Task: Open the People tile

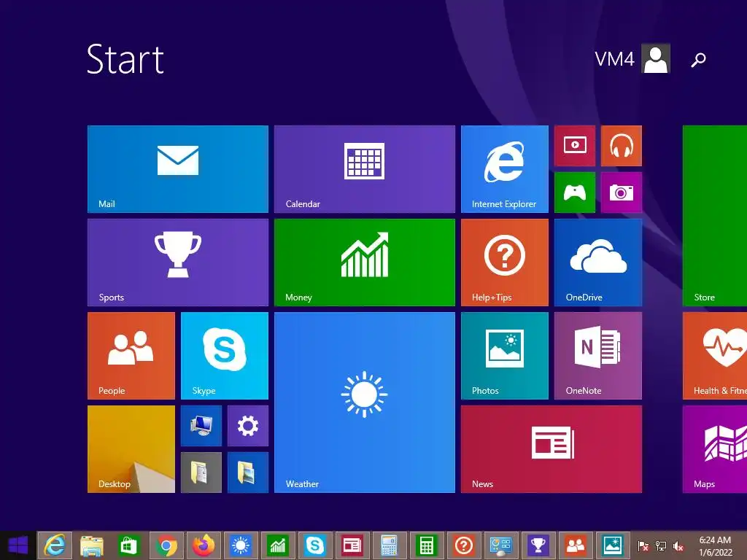Action: (x=131, y=356)
